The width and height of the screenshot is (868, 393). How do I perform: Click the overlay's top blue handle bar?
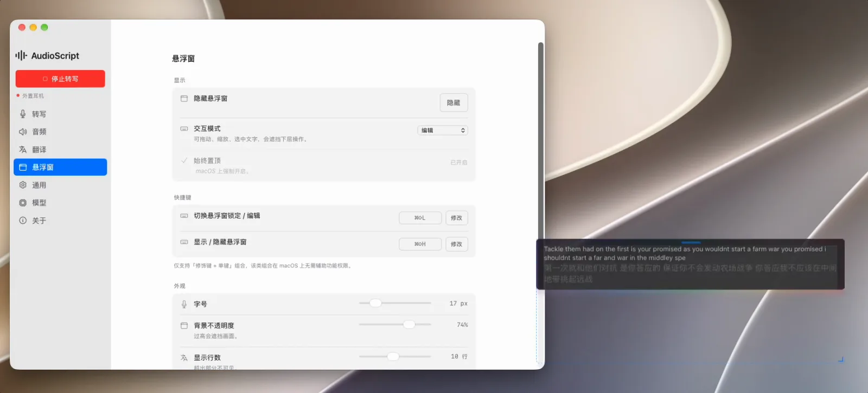coord(691,242)
